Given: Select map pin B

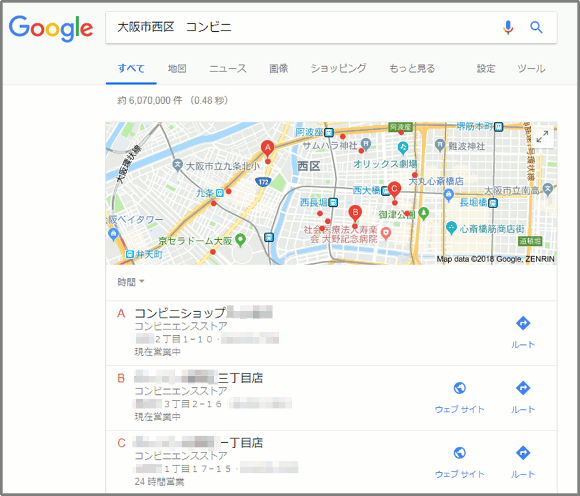Looking at the screenshot, I should [355, 213].
